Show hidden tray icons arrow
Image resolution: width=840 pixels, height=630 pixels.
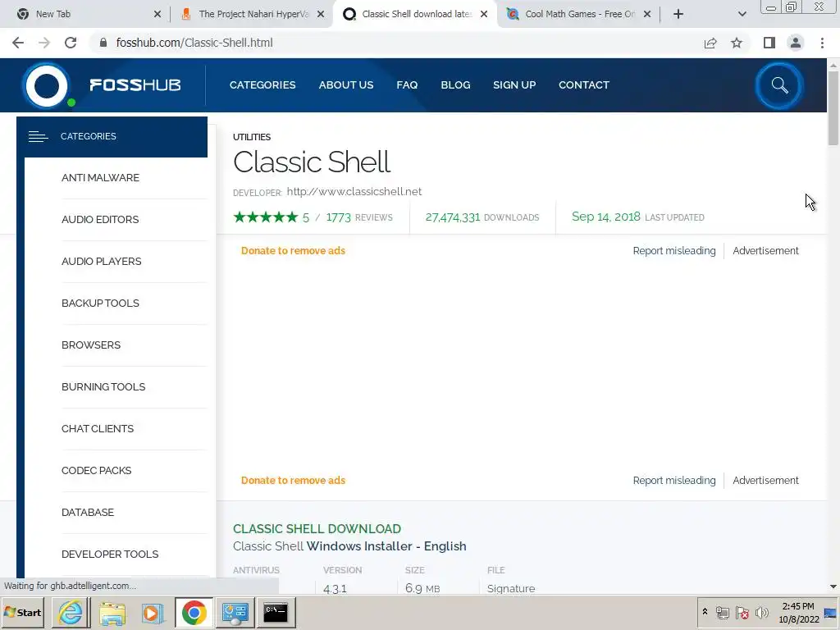tap(705, 612)
